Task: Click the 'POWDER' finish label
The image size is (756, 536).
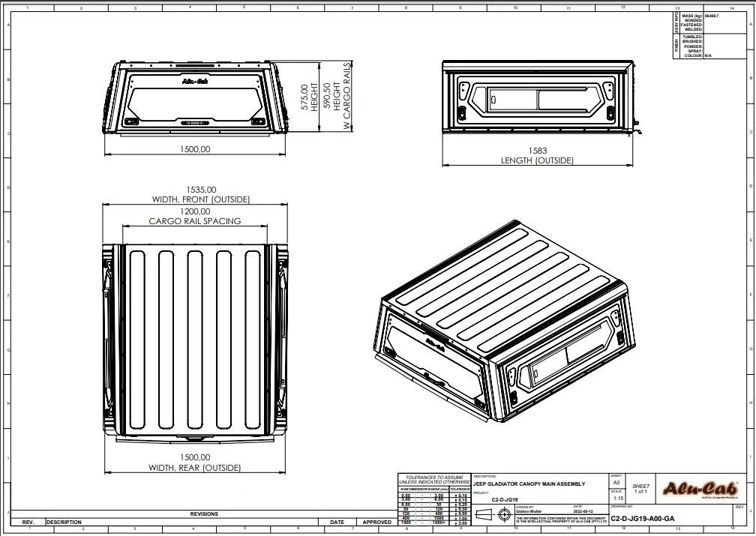Action: tap(693, 46)
